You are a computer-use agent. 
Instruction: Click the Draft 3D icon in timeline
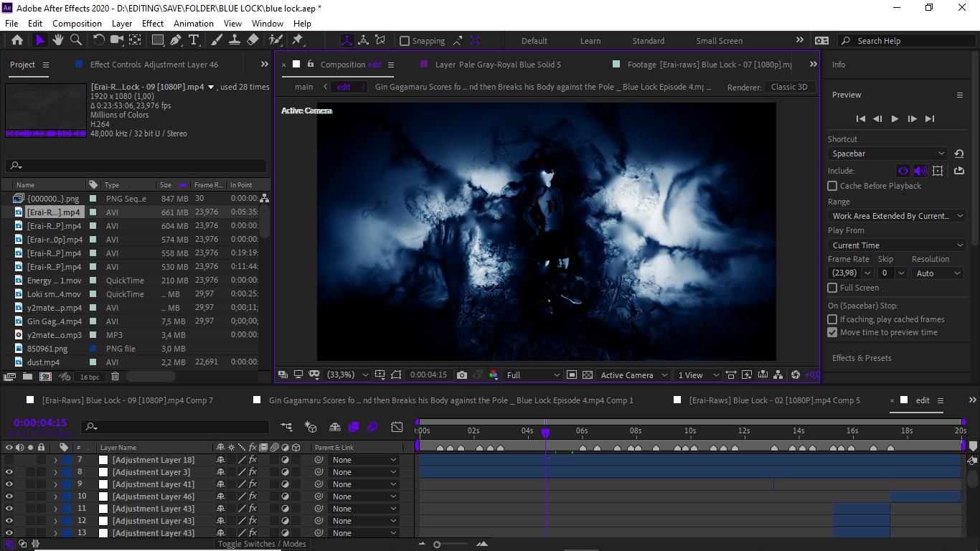pos(311,427)
